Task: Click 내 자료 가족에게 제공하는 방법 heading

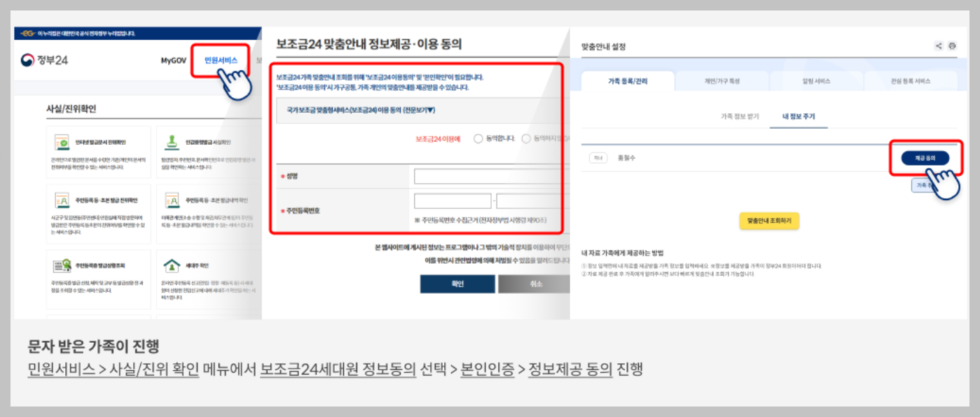Action: coord(622,253)
